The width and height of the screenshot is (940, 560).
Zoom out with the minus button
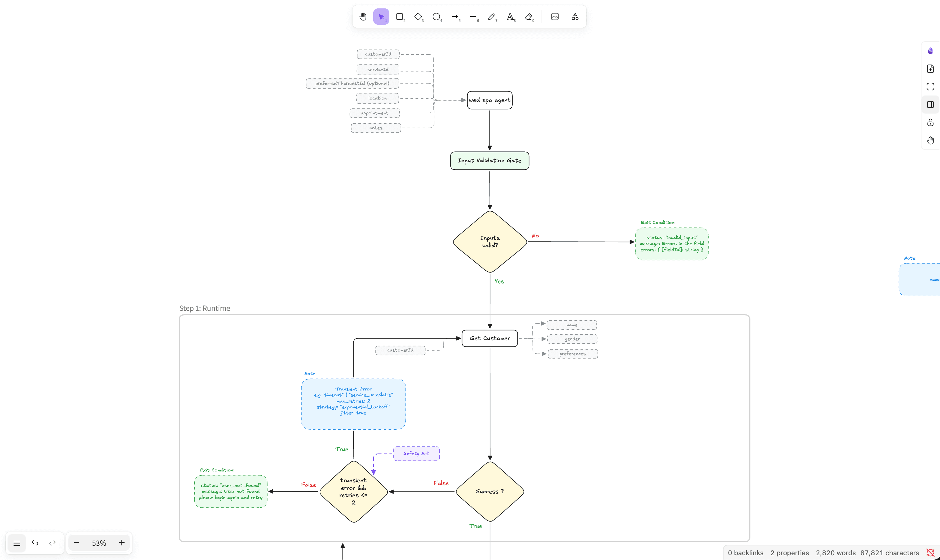coord(77,543)
